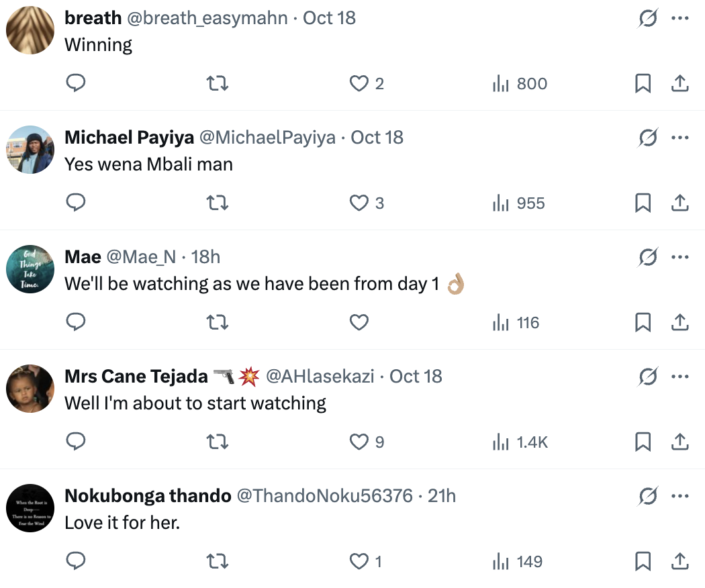Retweet Michael Payiya's tweet
Viewport: 705px width, 588px height.
pyautogui.click(x=217, y=203)
